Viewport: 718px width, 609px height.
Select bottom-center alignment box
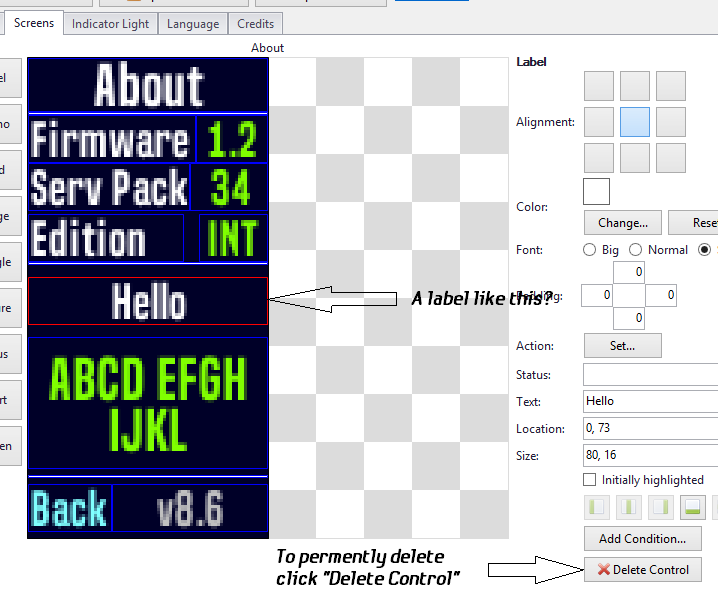click(x=635, y=158)
